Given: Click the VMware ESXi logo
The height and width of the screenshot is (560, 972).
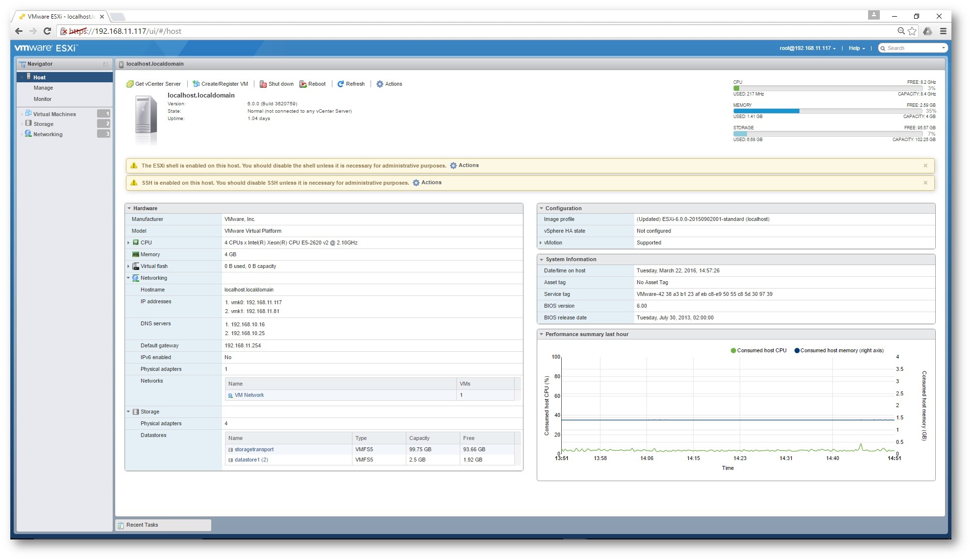Looking at the screenshot, I should 46,48.
